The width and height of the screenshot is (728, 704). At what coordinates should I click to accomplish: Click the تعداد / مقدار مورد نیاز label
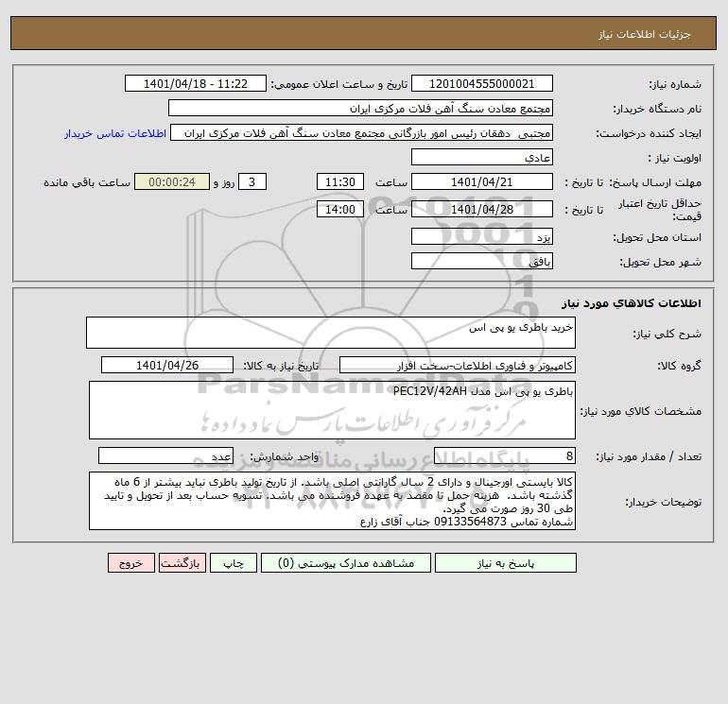point(649,457)
